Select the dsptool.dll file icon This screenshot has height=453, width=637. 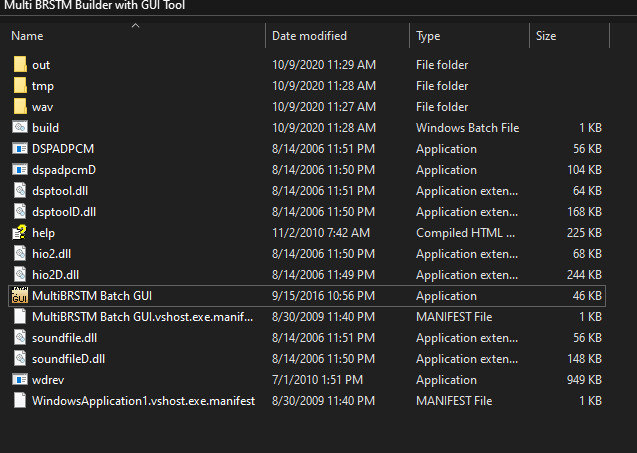click(20, 191)
